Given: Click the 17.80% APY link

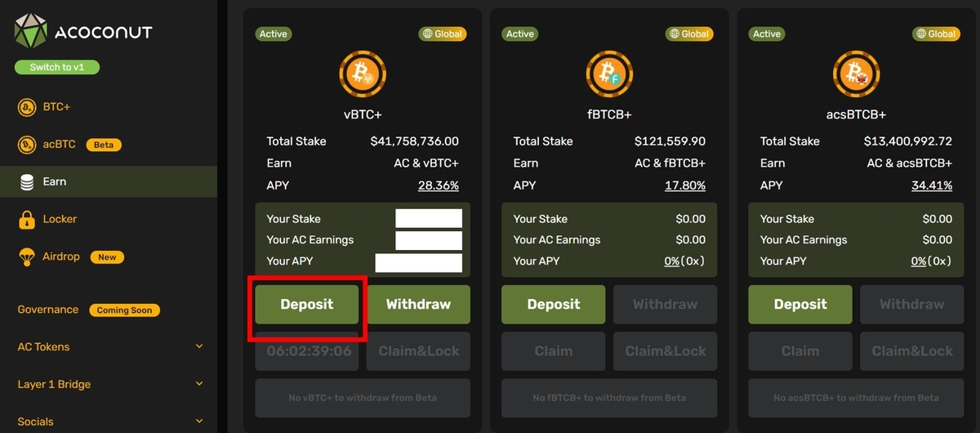Looking at the screenshot, I should 685,185.
